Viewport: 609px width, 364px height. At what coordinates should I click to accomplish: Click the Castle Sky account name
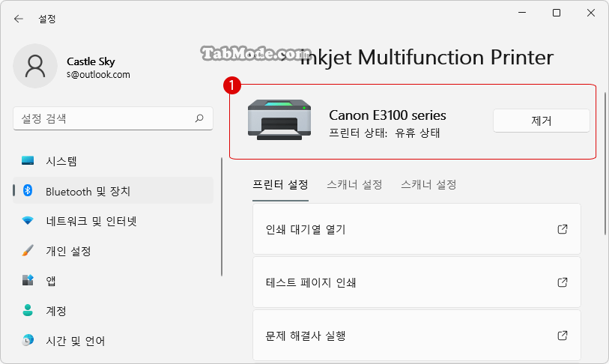coord(91,61)
